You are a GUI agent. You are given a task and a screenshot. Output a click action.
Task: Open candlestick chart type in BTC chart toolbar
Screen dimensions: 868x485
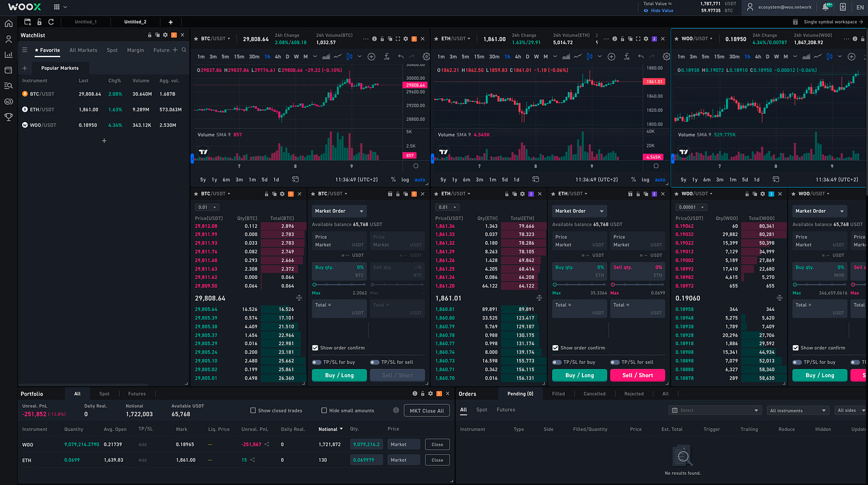click(x=350, y=57)
